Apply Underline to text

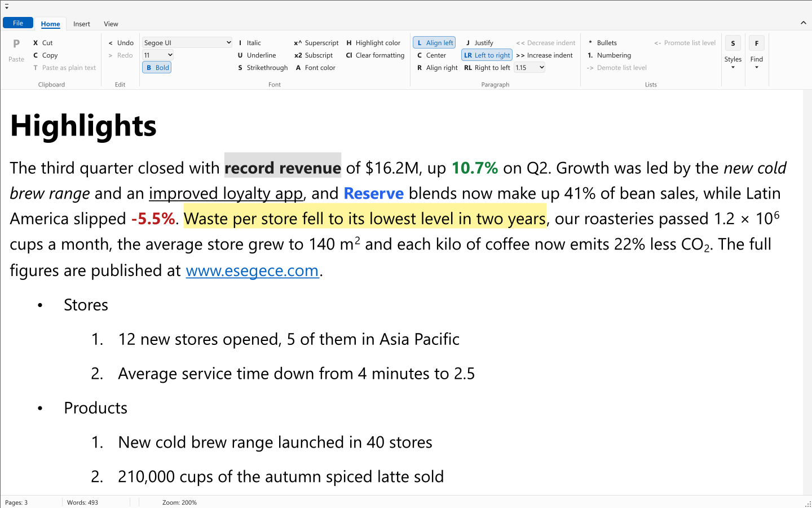coord(257,55)
